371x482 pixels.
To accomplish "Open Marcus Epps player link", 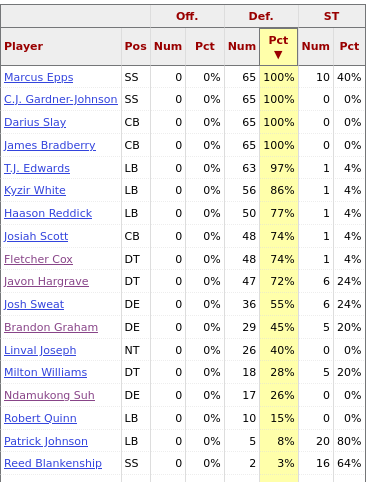I will (x=38, y=77).
